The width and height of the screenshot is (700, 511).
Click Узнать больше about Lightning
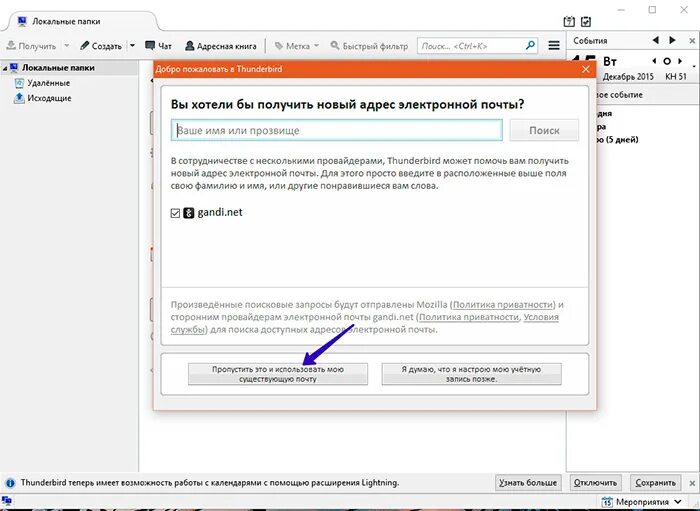[528, 483]
